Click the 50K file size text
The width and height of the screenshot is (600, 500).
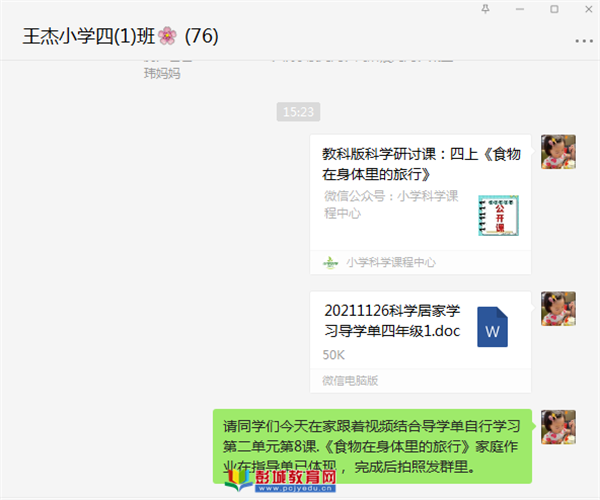(x=334, y=355)
